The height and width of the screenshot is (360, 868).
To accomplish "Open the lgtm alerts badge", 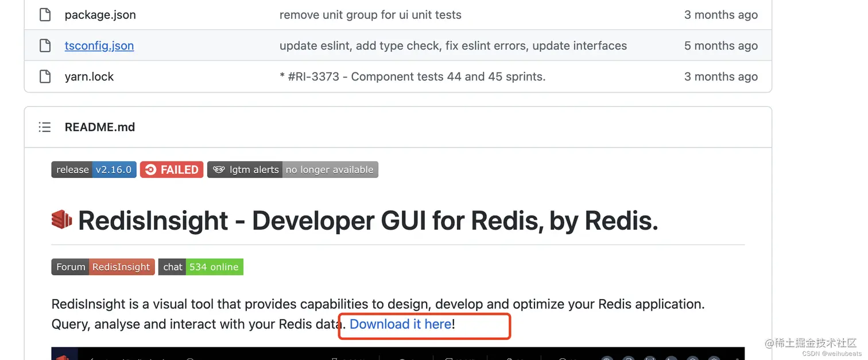I will coord(293,169).
